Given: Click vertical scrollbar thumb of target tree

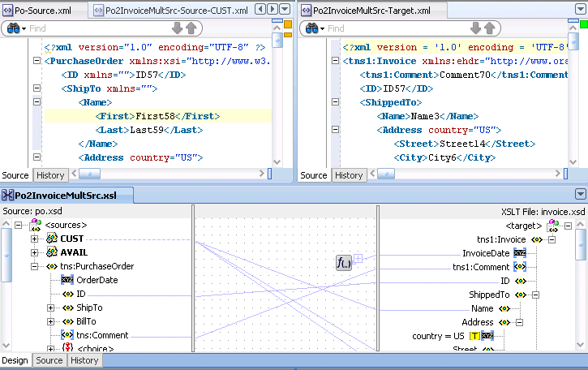Looking at the screenshot, I should [581, 244].
